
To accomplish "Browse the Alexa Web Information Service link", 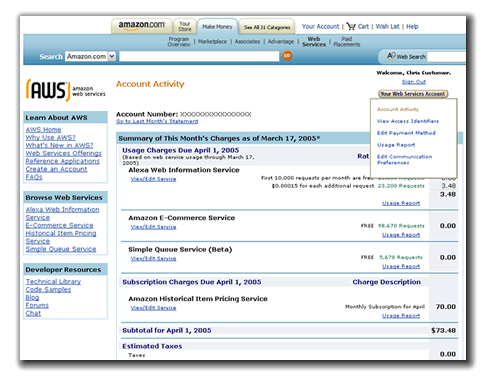I will (x=62, y=213).
